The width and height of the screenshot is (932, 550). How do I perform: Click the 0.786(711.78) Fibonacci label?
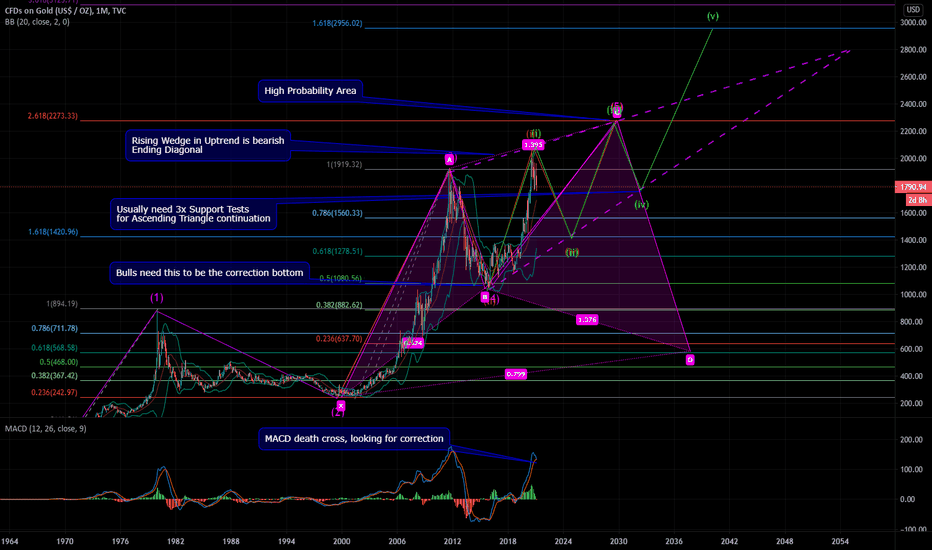coord(55,329)
